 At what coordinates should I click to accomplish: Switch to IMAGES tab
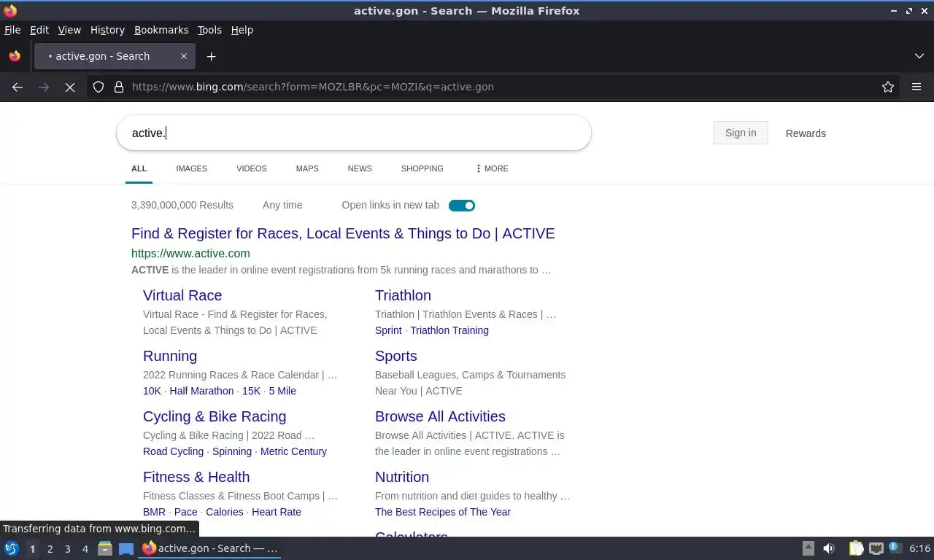[x=191, y=168]
